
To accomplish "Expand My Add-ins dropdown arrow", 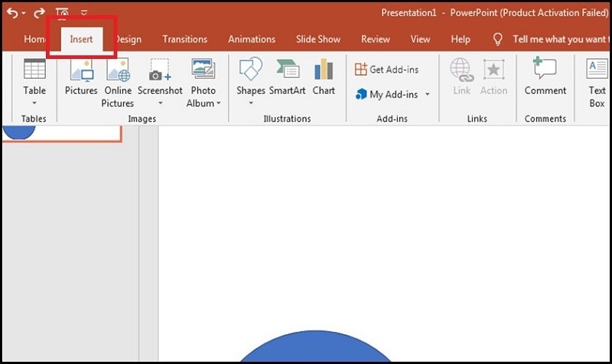I will 427,95.
